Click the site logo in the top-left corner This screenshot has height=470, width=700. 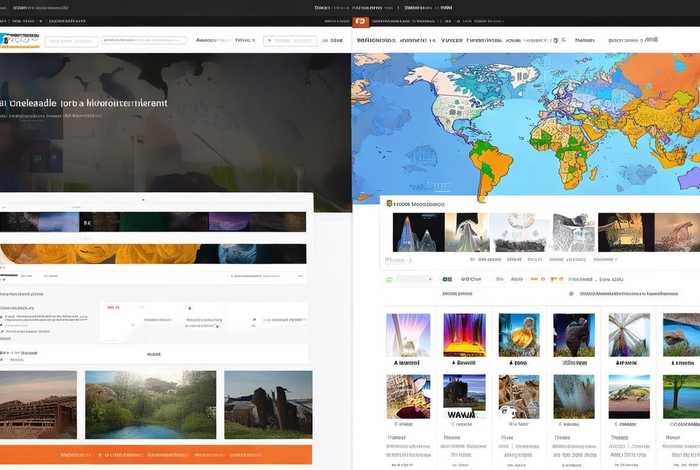pos(20,39)
